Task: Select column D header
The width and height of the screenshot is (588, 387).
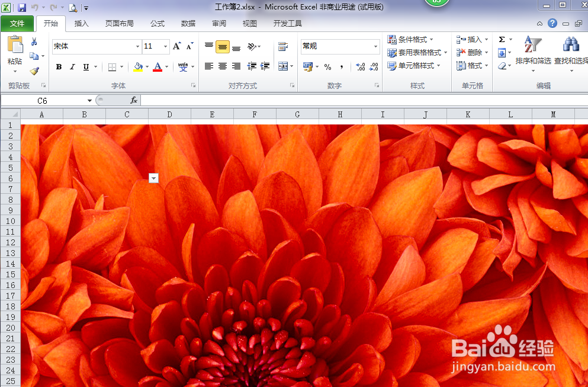Action: coord(169,114)
